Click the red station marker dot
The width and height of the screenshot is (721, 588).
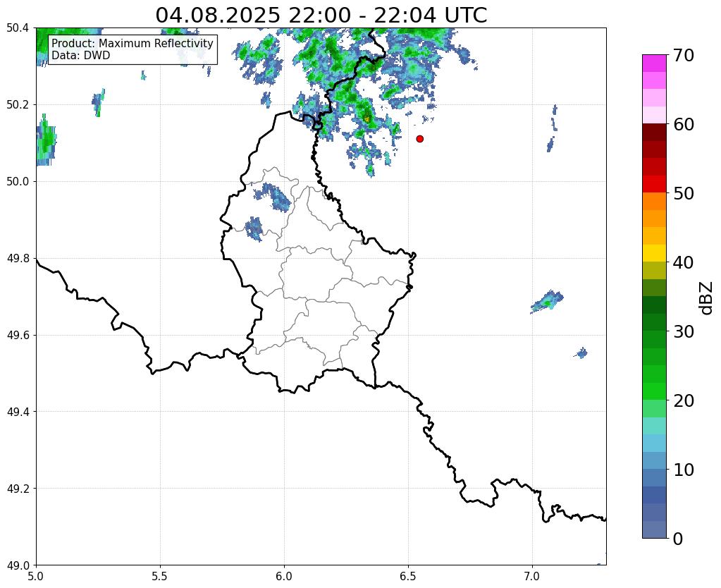coord(419,138)
